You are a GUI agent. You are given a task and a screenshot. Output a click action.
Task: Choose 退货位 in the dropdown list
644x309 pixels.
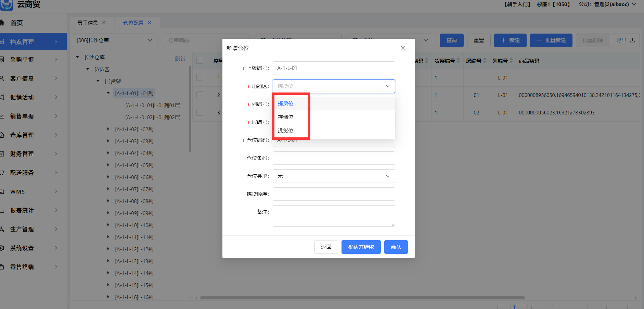(x=285, y=131)
